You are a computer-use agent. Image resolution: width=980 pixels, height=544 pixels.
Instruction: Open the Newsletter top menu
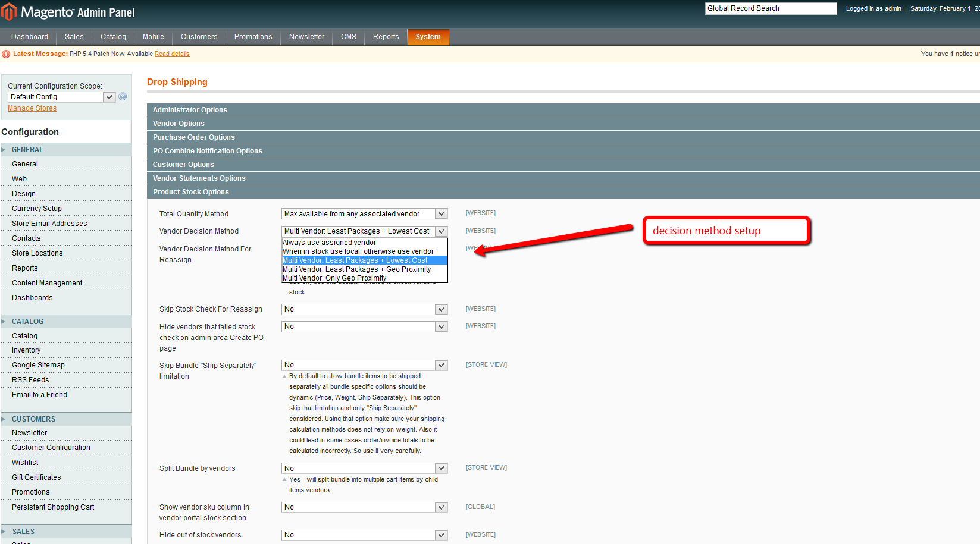tap(307, 37)
